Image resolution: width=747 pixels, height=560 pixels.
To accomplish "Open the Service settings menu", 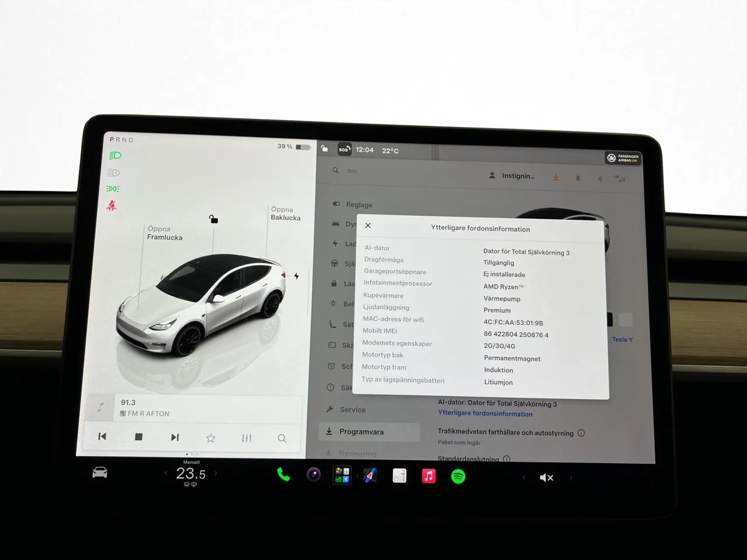I will tap(345, 409).
